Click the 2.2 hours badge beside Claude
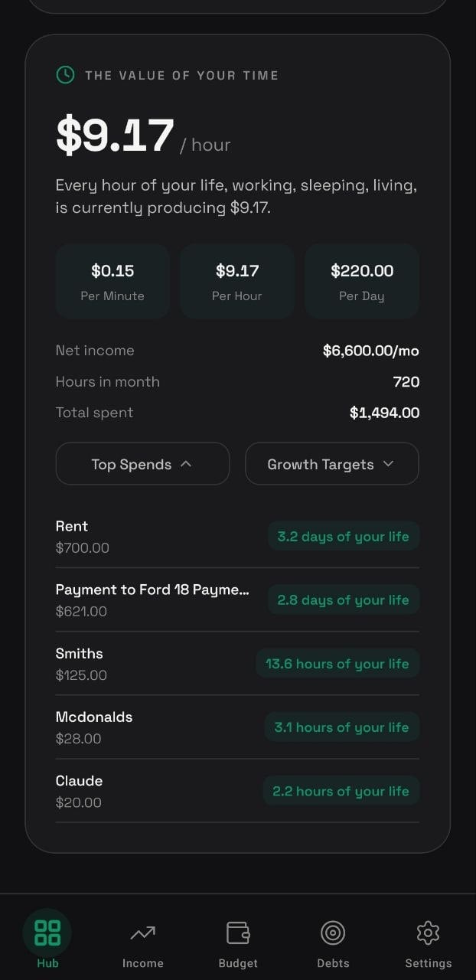This screenshot has height=980, width=476. tap(341, 791)
